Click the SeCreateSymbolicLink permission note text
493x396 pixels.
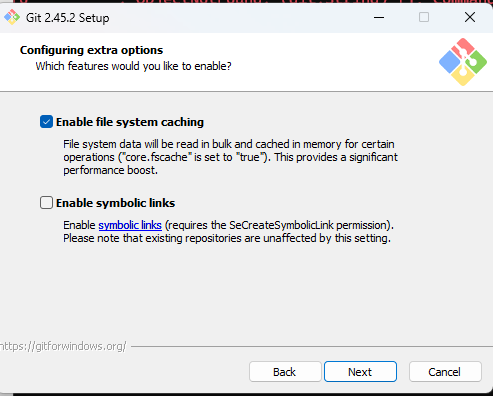(228, 232)
